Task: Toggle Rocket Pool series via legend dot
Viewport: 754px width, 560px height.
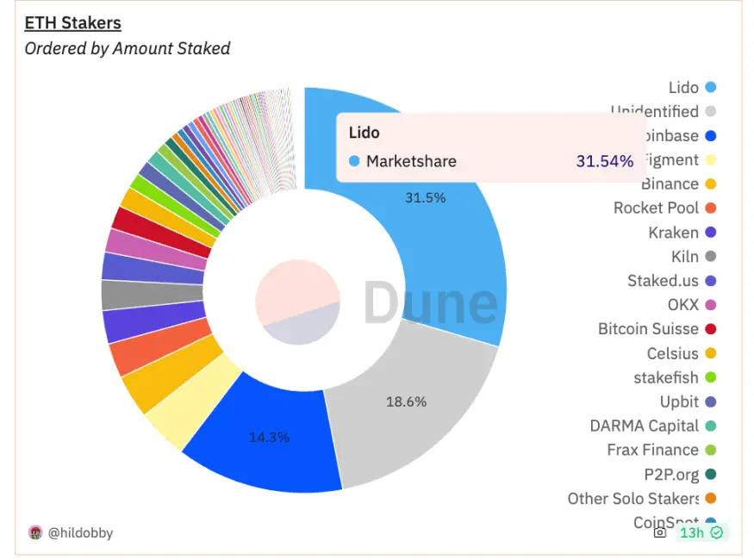Action: pos(710,208)
